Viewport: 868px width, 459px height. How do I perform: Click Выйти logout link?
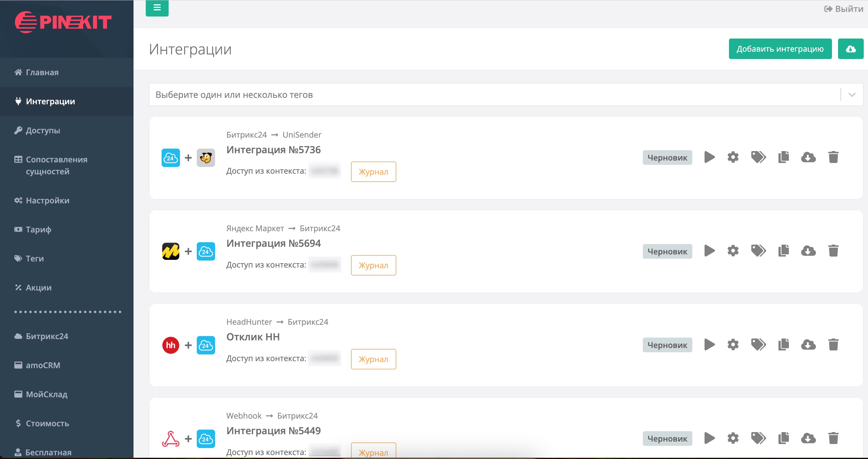[x=844, y=9]
